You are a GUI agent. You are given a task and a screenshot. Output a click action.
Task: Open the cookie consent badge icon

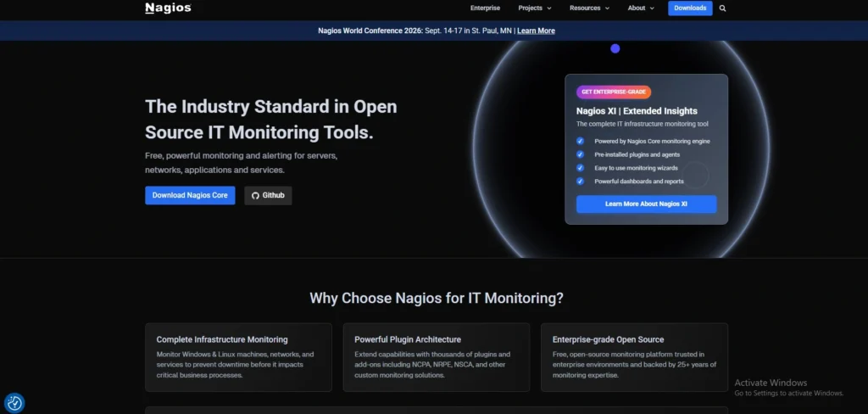15,403
